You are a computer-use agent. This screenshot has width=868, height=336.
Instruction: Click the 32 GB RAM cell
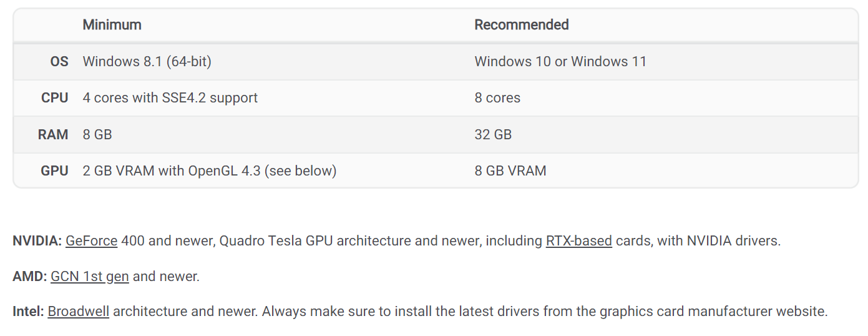tap(493, 134)
